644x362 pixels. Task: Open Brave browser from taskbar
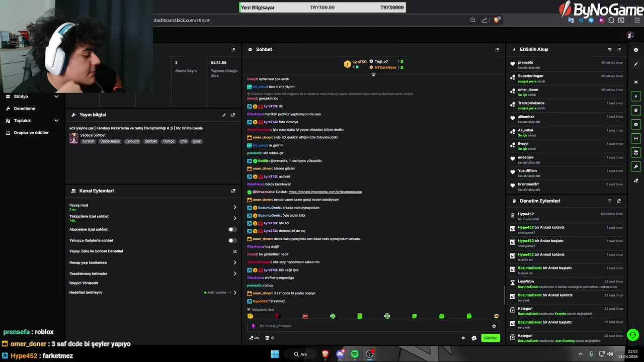(326, 354)
